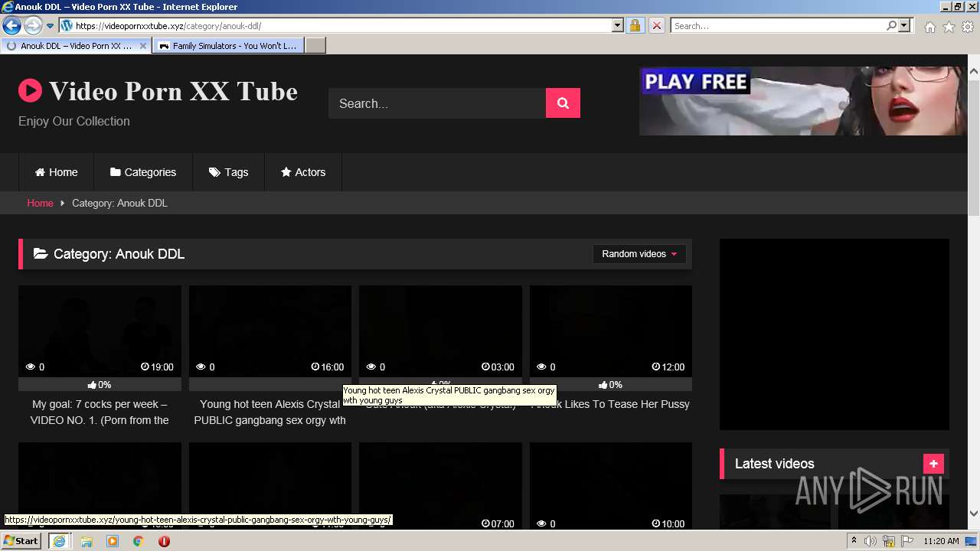Click the 11:20 AM system clock
This screenshot has width=980, height=551.
941,541
